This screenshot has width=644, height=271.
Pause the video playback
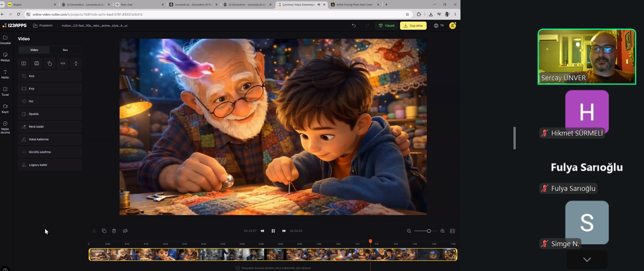coord(273,231)
